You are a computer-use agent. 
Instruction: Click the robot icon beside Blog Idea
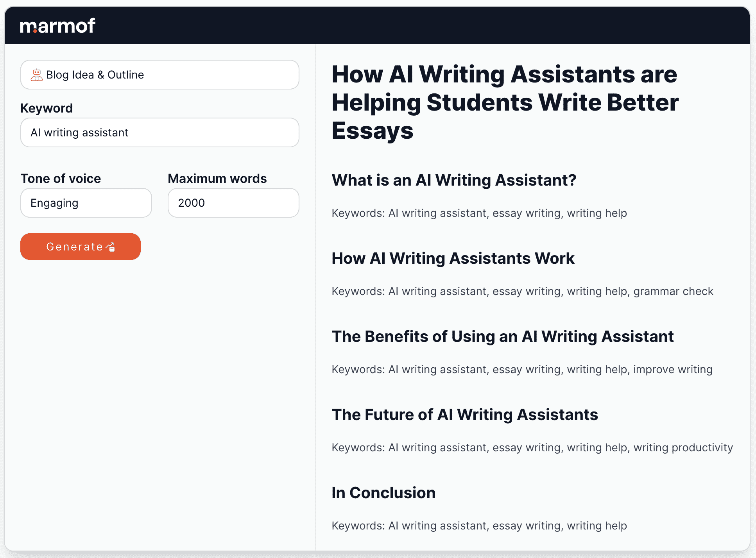click(x=37, y=75)
